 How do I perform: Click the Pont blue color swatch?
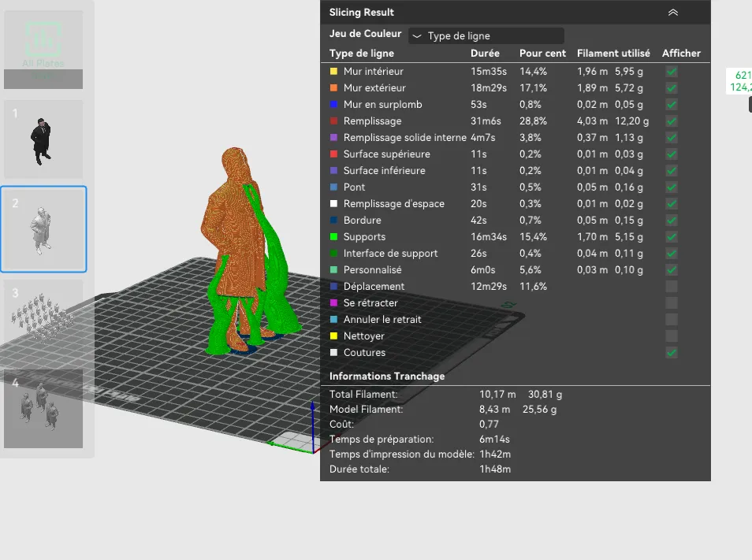coord(333,187)
